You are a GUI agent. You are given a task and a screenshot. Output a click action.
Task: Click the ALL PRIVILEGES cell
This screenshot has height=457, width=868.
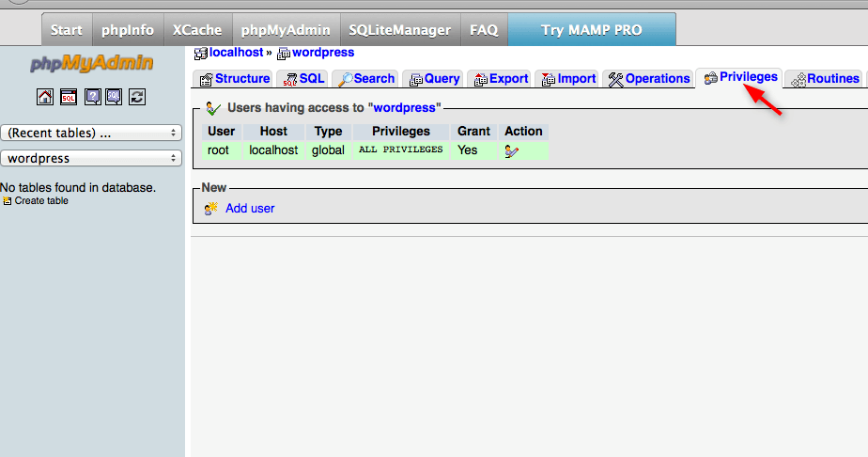pyautogui.click(x=401, y=150)
